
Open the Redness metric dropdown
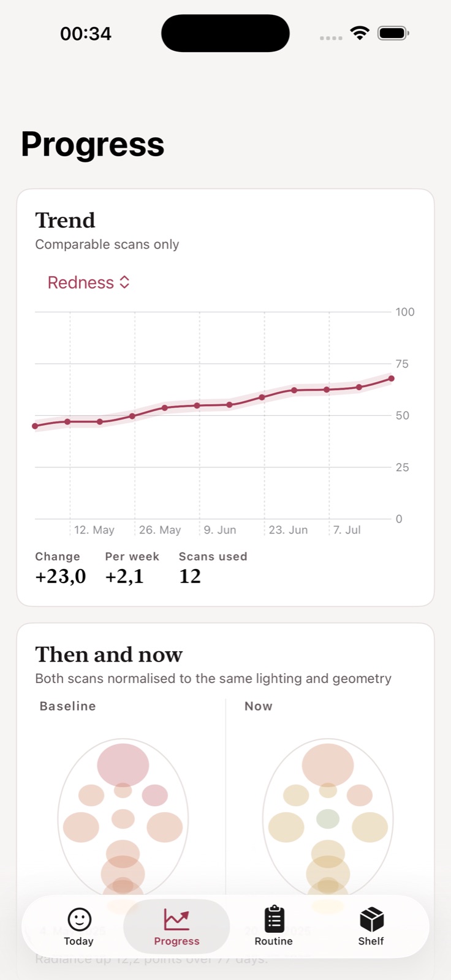click(x=89, y=282)
